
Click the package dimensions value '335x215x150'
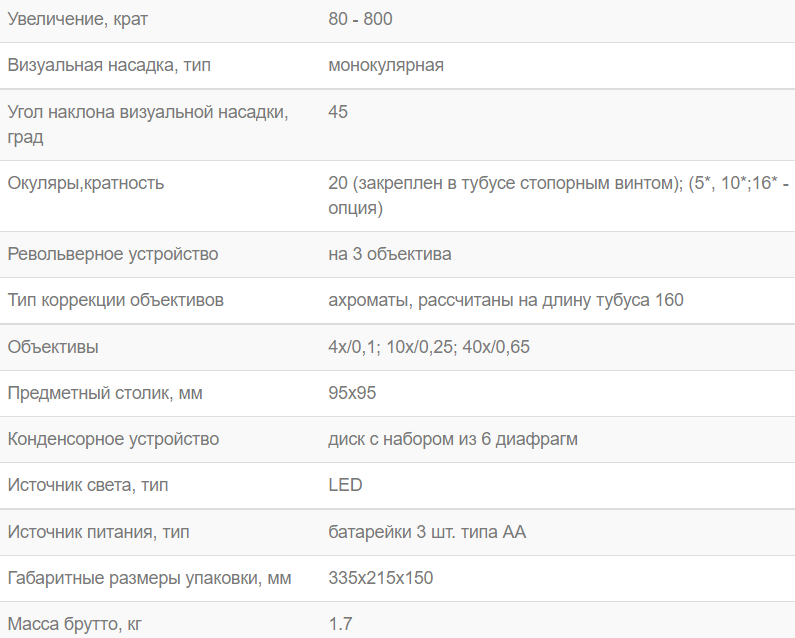(380, 578)
